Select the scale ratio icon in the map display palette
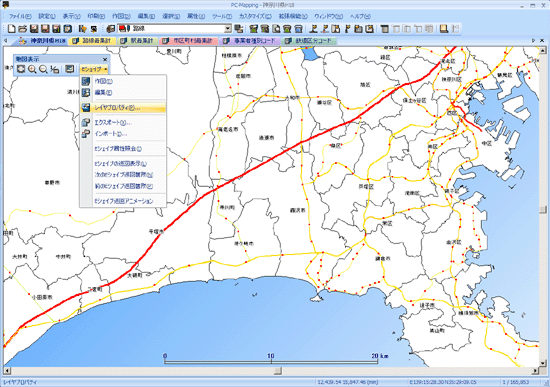 [x=54, y=69]
